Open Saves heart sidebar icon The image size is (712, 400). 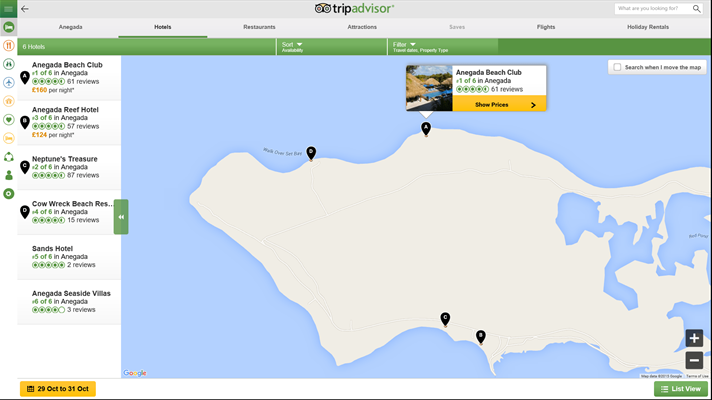coord(9,119)
